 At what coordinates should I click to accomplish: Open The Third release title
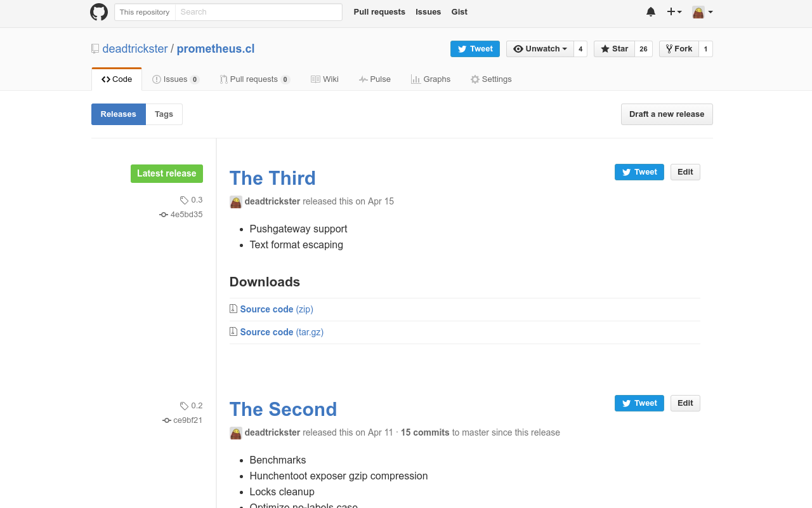coord(273,178)
